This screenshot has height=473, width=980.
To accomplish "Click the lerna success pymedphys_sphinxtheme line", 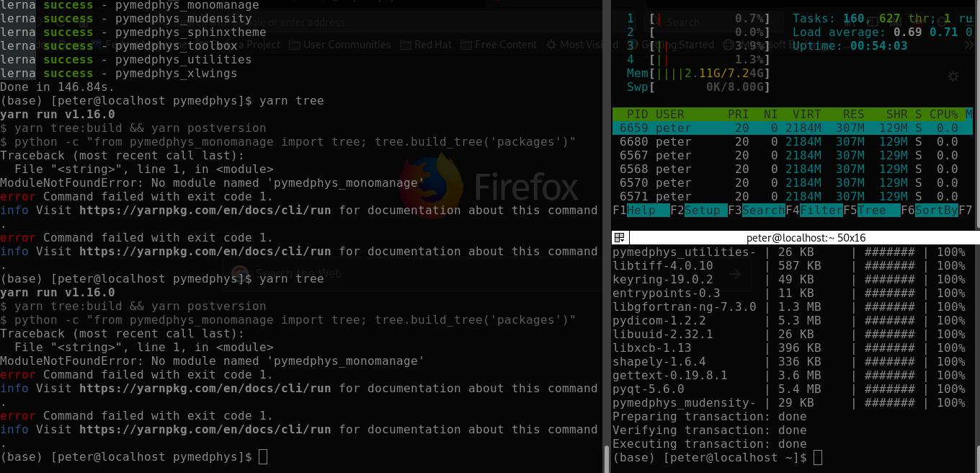I will click(133, 32).
